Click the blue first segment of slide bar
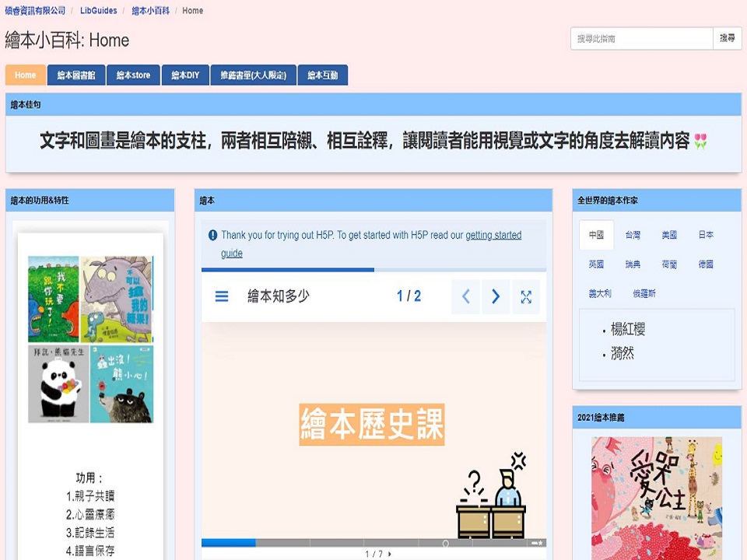 click(x=229, y=542)
